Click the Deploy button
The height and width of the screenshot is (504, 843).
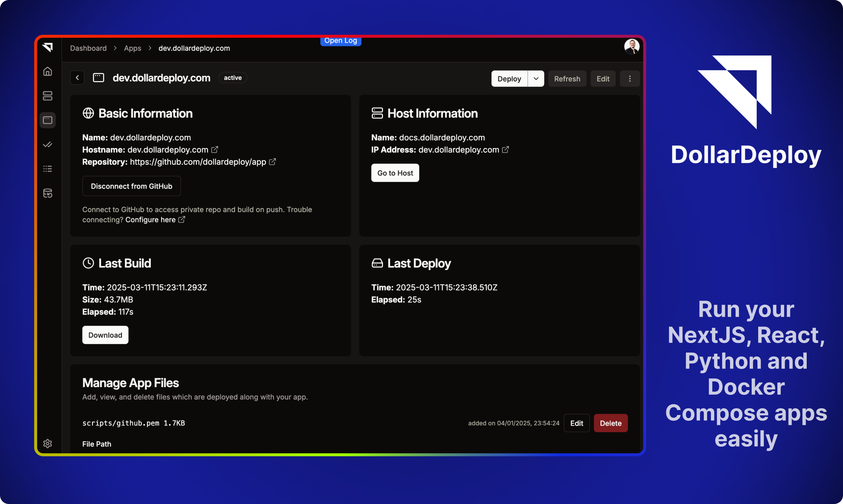pyautogui.click(x=509, y=78)
